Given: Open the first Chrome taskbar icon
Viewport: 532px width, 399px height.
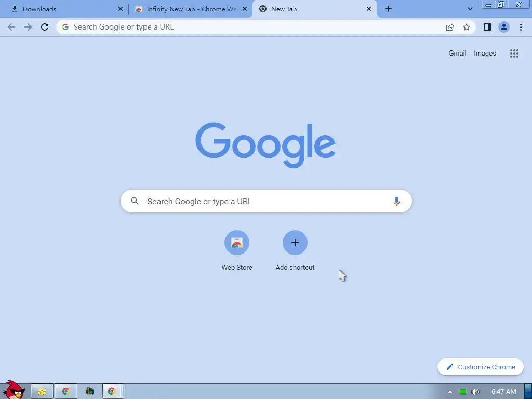Looking at the screenshot, I should [66, 391].
